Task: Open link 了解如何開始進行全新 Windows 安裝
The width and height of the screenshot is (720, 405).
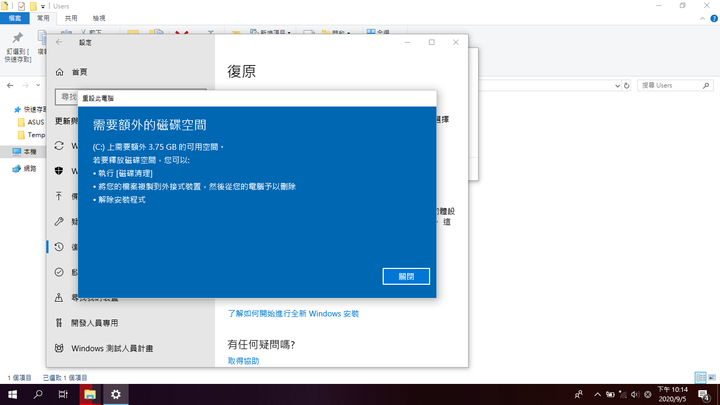Action: (293, 314)
